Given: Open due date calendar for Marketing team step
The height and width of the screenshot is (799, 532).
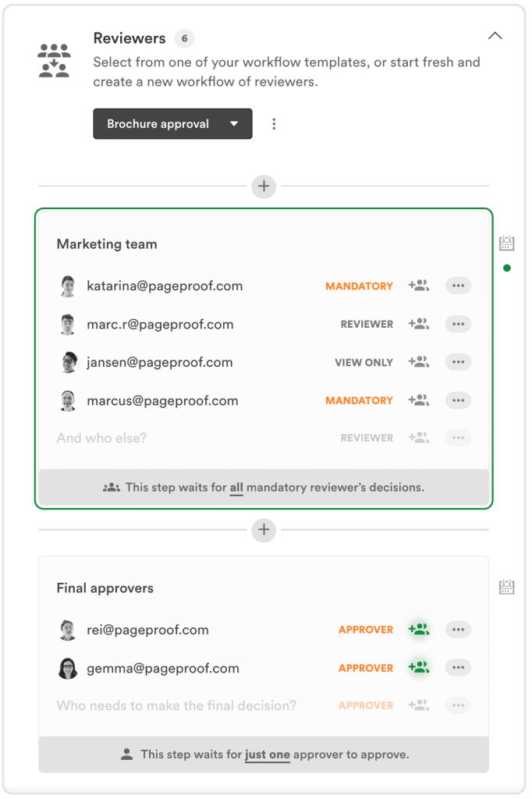Looking at the screenshot, I should pos(506,243).
